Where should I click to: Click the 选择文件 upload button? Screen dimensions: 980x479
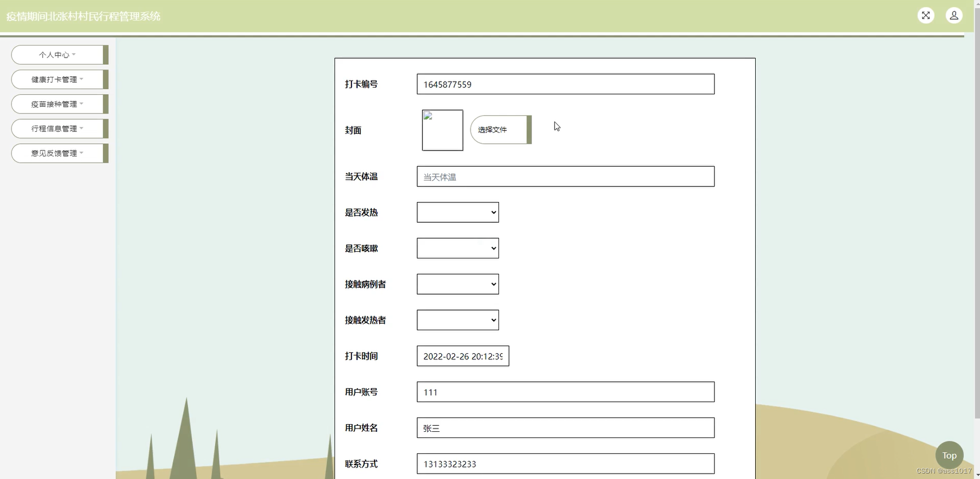click(x=501, y=129)
